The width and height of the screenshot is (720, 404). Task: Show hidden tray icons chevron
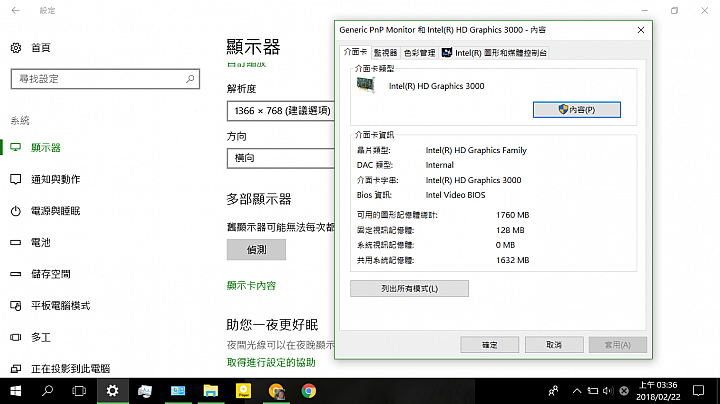pos(577,391)
